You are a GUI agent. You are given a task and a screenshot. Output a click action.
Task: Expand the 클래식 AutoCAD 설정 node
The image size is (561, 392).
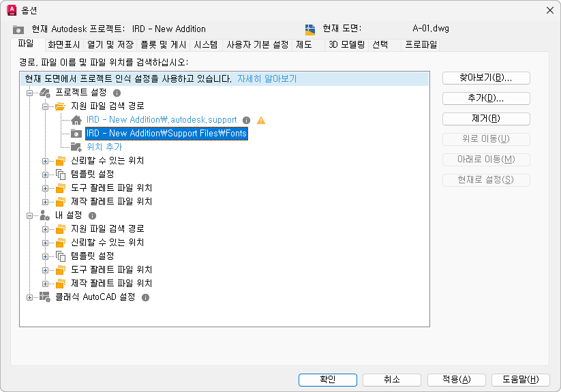30,297
